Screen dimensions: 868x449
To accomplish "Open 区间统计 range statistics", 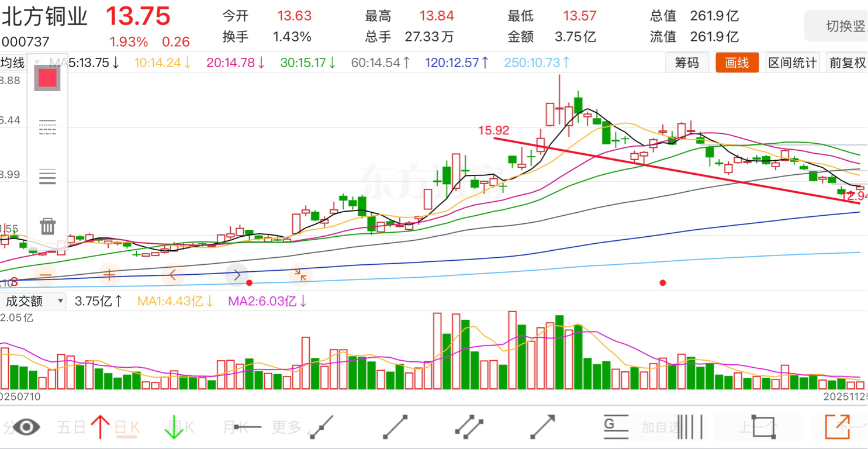I will (793, 63).
